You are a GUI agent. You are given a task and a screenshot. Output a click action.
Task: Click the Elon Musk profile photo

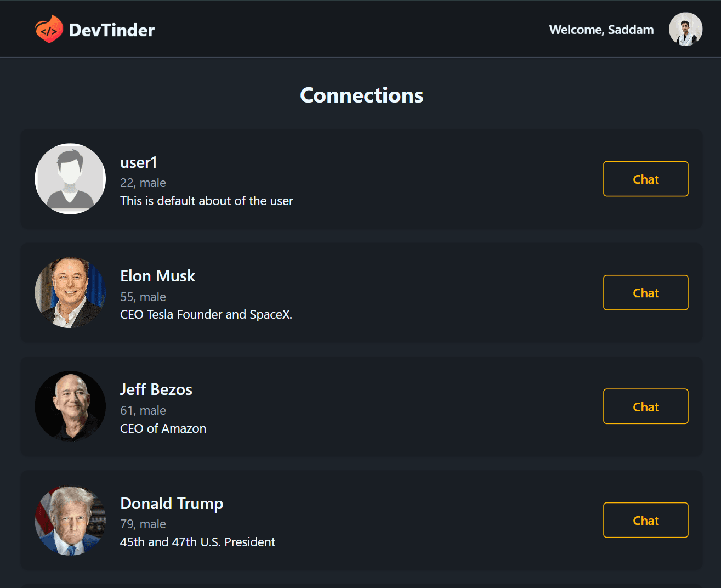pyautogui.click(x=70, y=293)
